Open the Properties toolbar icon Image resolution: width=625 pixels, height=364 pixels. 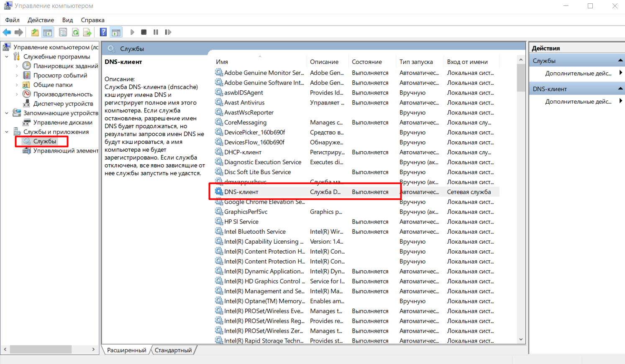(63, 32)
